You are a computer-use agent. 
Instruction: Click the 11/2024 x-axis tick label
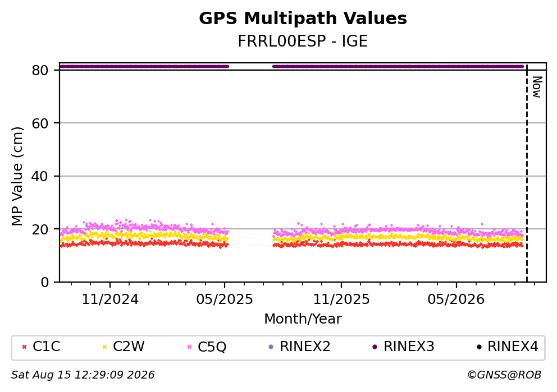click(x=110, y=299)
